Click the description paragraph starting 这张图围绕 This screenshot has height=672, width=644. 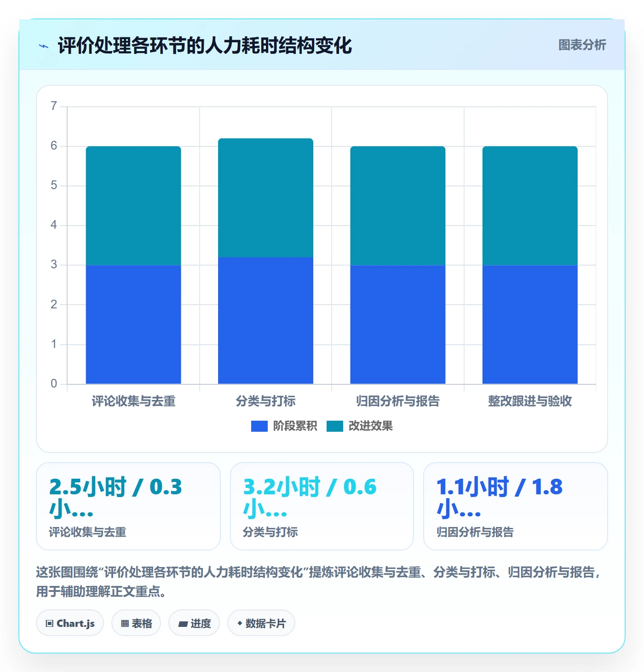coord(318,582)
